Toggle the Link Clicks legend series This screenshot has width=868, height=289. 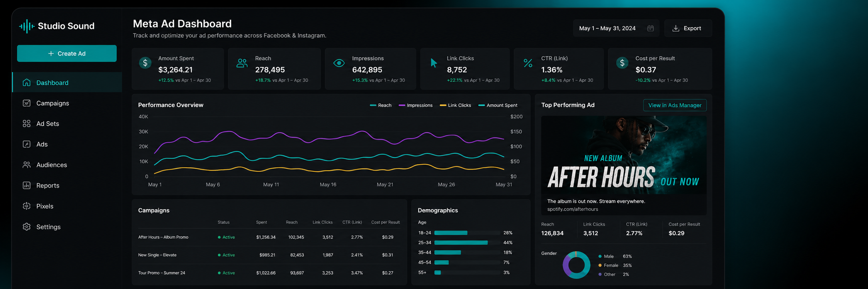[x=455, y=105]
